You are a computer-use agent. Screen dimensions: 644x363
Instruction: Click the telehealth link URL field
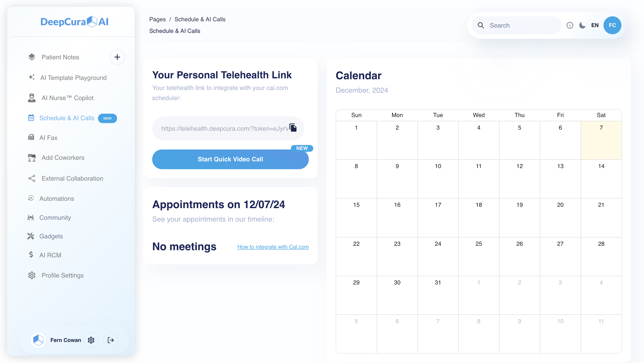coord(224,128)
